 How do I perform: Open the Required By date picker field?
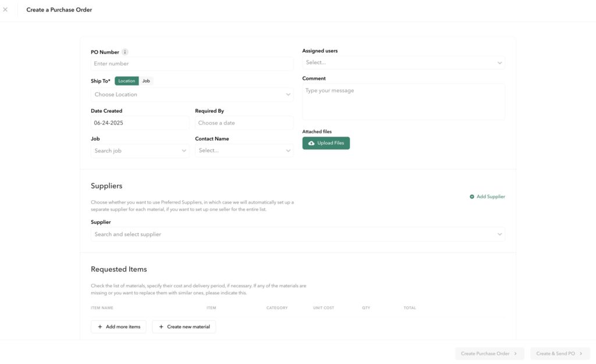point(244,123)
